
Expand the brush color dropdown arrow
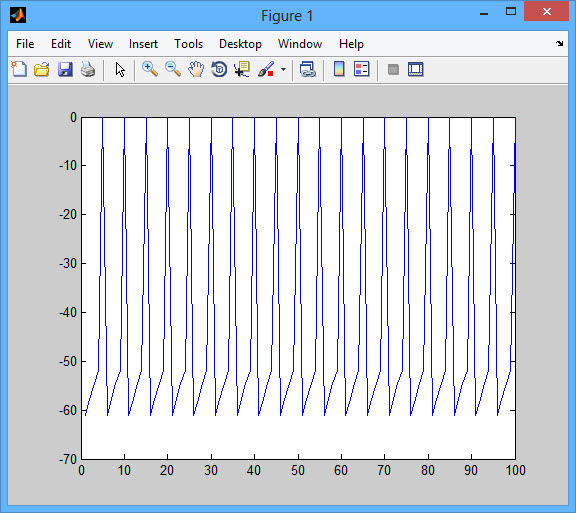click(283, 69)
